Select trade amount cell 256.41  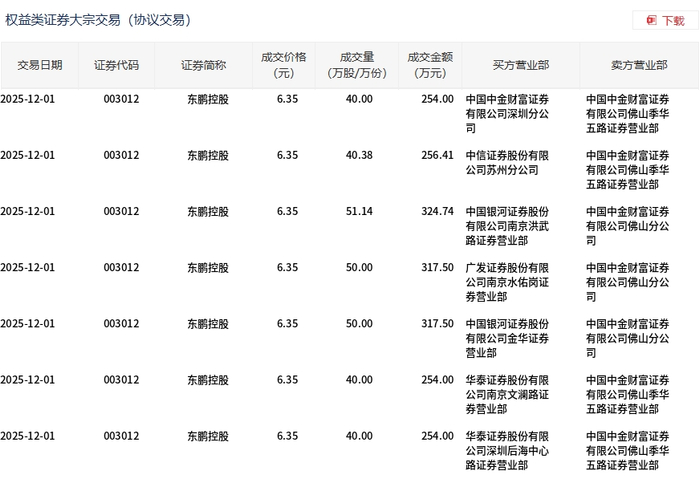(x=438, y=155)
